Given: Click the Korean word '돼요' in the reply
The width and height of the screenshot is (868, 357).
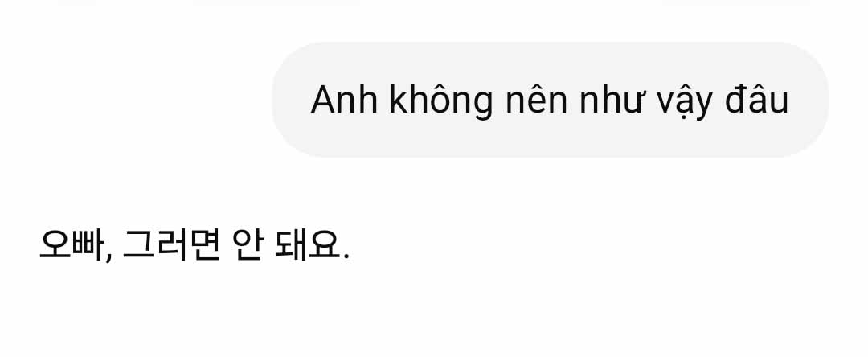Looking at the screenshot, I should pos(307,244).
